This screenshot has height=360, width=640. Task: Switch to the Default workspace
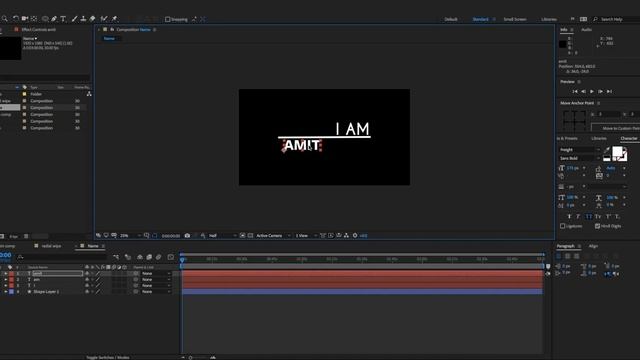click(x=451, y=19)
